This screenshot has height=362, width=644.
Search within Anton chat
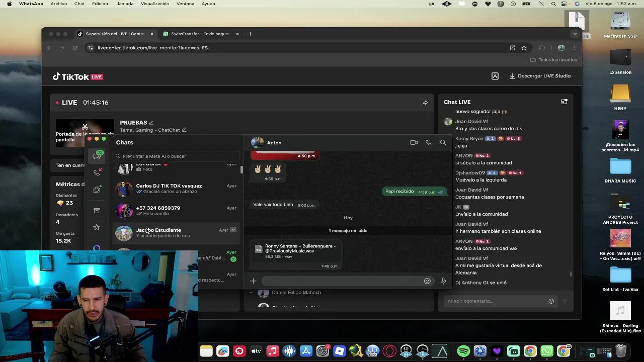(443, 143)
